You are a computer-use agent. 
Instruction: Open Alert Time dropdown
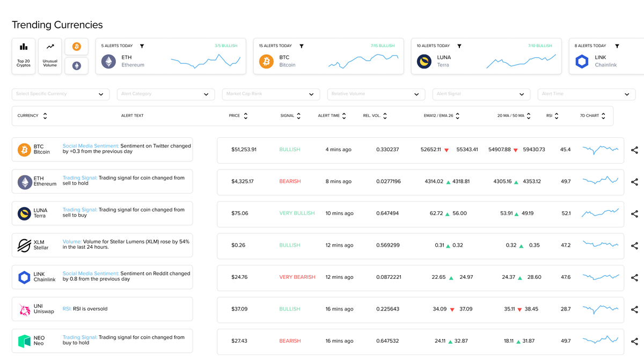(587, 94)
